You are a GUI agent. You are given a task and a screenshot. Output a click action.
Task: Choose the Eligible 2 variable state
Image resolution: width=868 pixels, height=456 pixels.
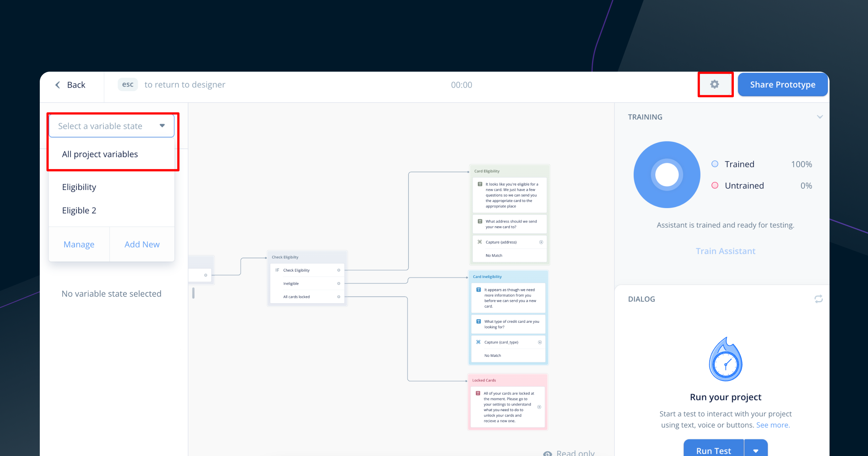coord(79,210)
